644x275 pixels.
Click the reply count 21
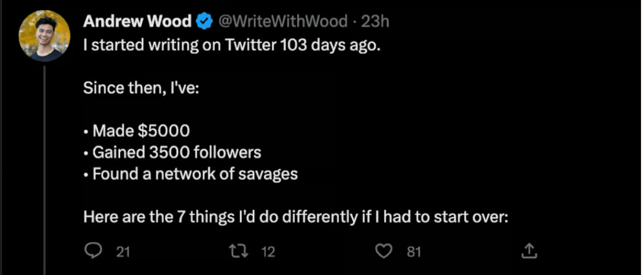click(x=123, y=251)
